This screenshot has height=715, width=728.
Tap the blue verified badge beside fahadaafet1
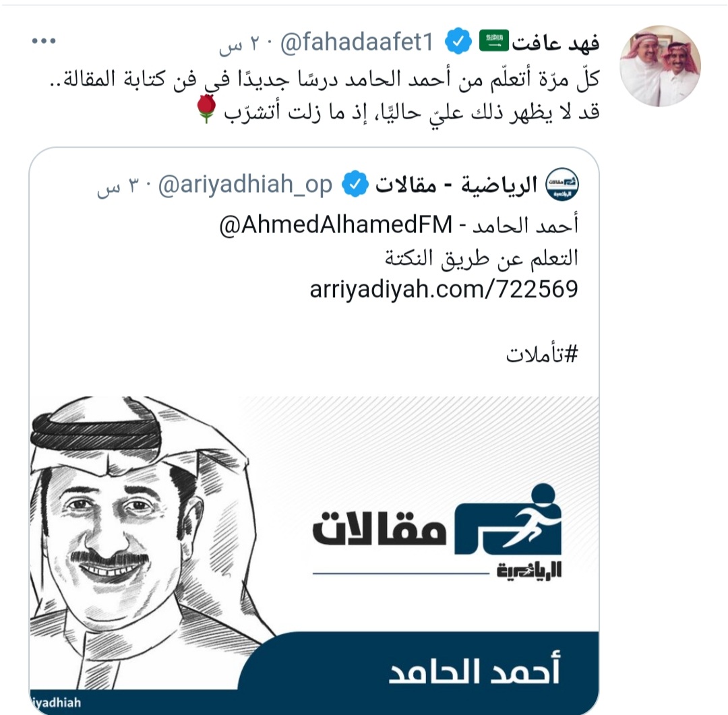click(x=458, y=41)
